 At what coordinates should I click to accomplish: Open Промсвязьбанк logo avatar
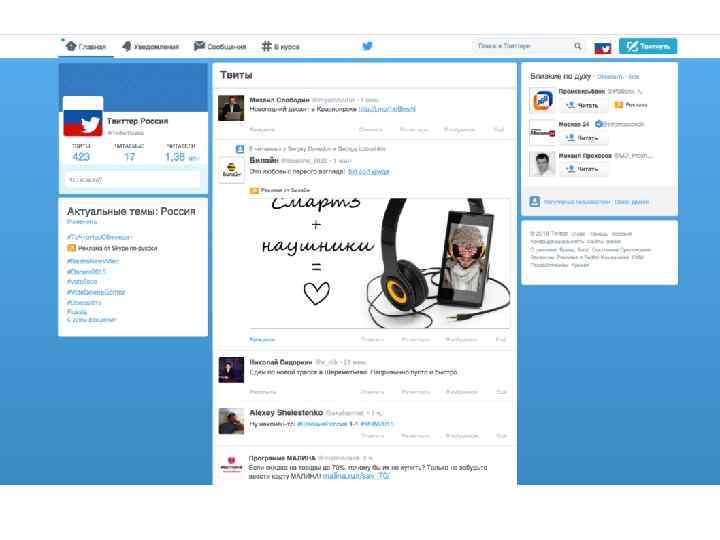click(542, 100)
